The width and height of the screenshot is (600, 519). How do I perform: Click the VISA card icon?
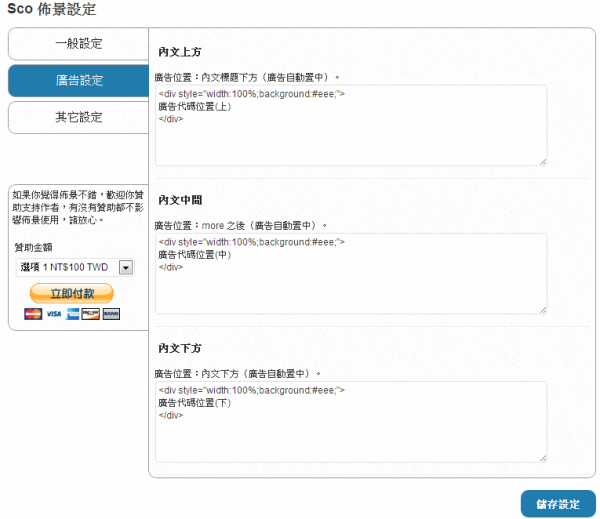point(53,314)
